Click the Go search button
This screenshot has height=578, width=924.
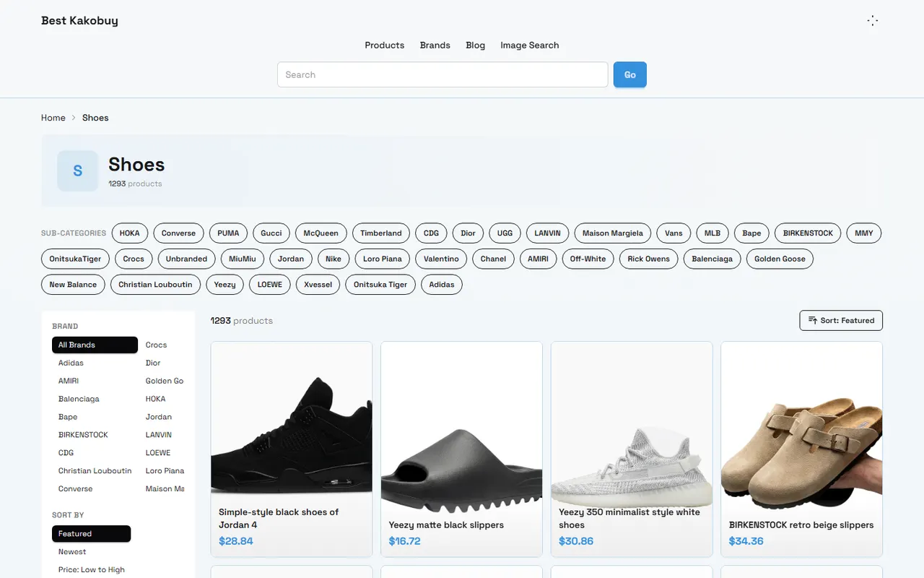point(630,74)
